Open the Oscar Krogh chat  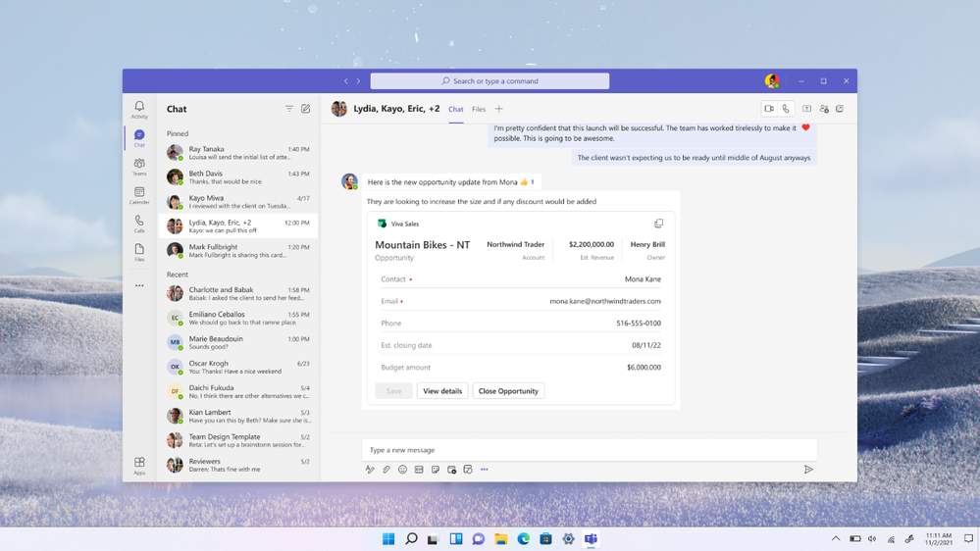[238, 367]
